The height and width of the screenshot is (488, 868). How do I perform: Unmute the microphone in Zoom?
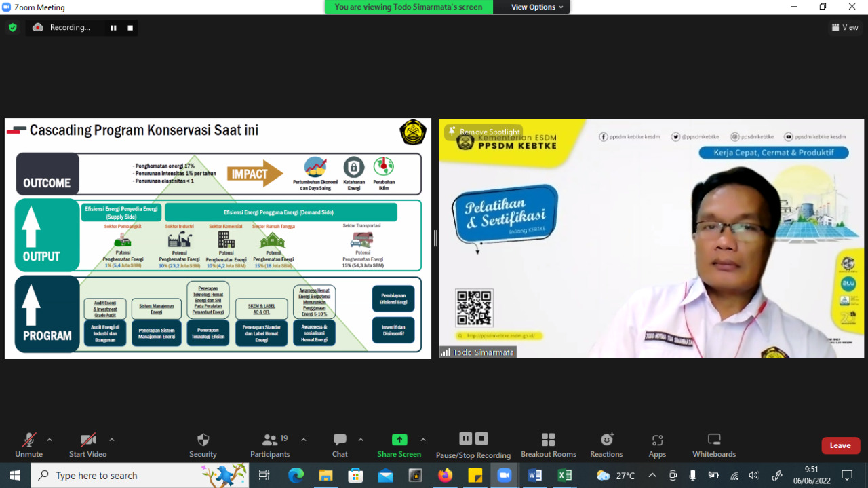28,445
